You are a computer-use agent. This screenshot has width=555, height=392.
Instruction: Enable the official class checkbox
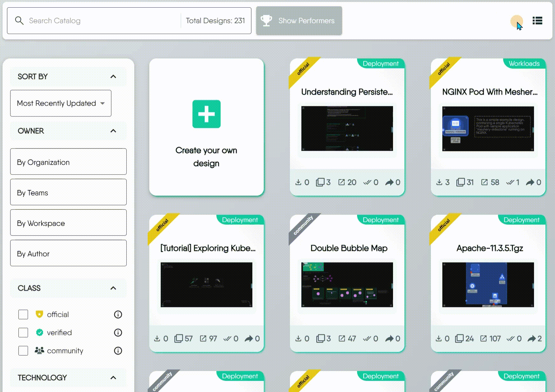[23, 314]
